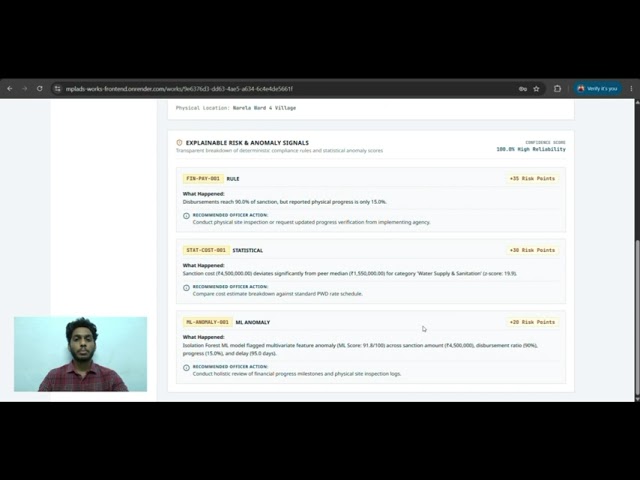Click the Transparent breakdown subtitle text
640x480 pixels.
tap(279, 151)
